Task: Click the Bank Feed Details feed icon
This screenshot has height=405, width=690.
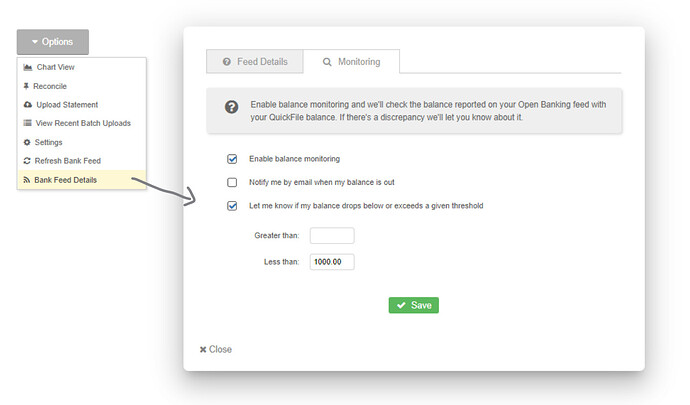Action: (x=27, y=180)
